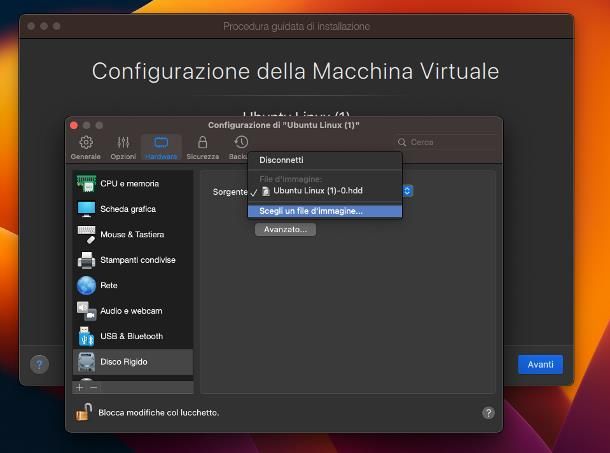Click the remove device minus button

[93, 388]
